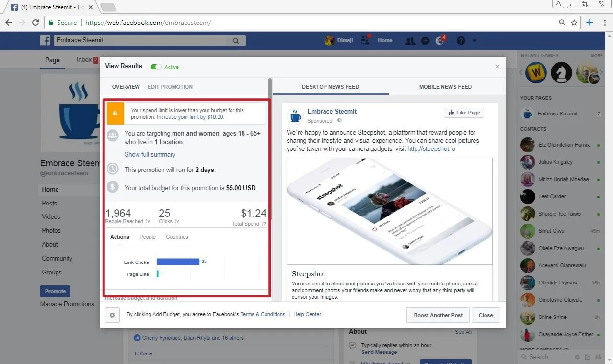Open the Help Center link
This screenshot has height=364, width=613.
click(x=307, y=314)
